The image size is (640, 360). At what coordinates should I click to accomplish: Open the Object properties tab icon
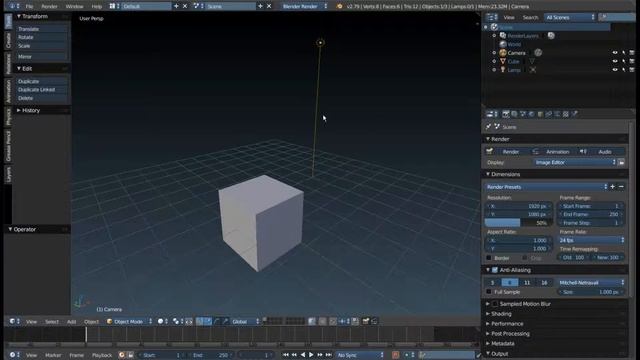pos(540,114)
